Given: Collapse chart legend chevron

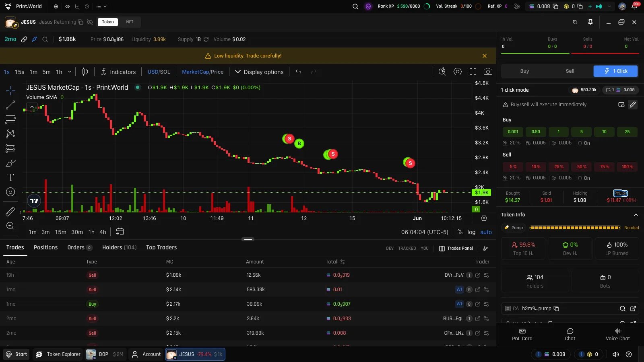Looking at the screenshot, I should [x=32, y=107].
